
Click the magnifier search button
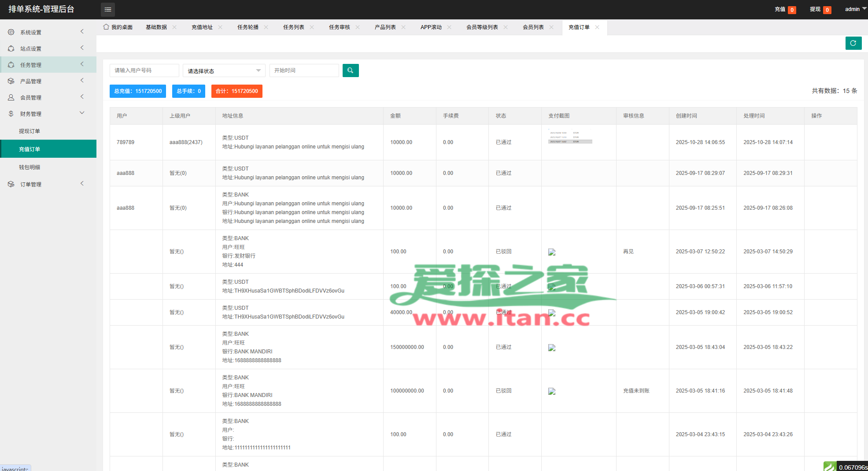[350, 70]
